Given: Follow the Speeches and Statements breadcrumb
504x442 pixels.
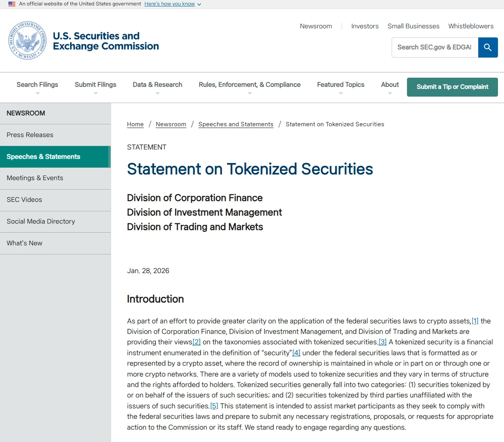Looking at the screenshot, I should [236, 124].
